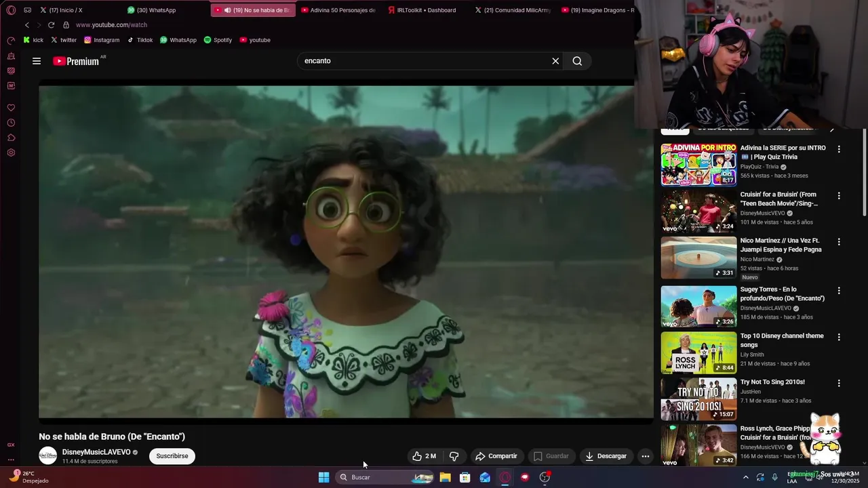This screenshot has width=868, height=488.
Task: Subscribe to DisneyMusicLAVEVO with Suscribirse
Action: 172,456
